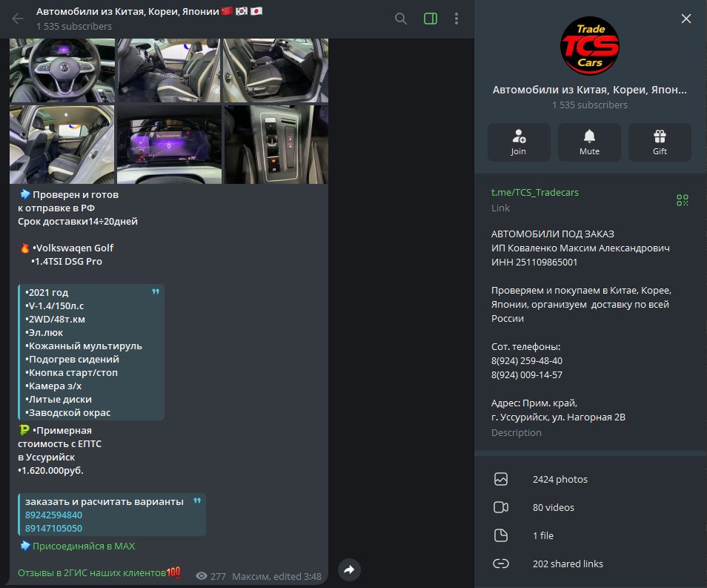The height and width of the screenshot is (588, 707).
Task: Click the 'Максим, edited 3:48' timestamp
Action: [276, 576]
